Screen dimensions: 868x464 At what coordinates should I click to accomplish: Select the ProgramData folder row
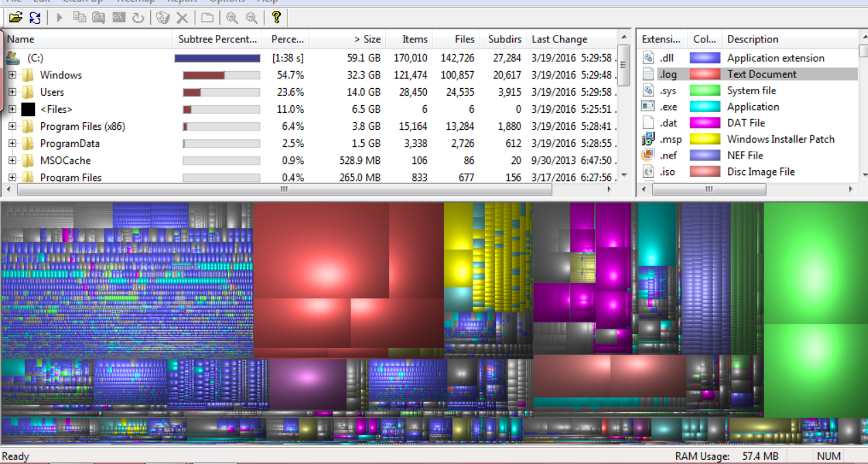[311, 144]
